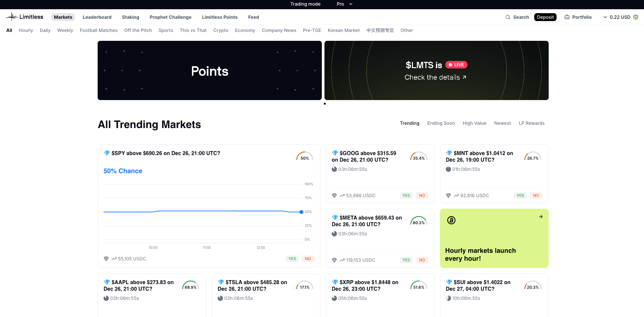Select NO on the $GOOG market

coord(422,196)
